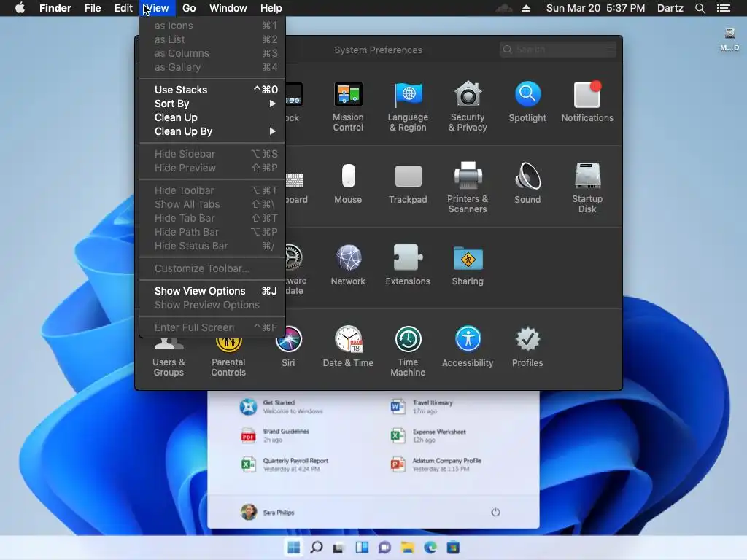Open Sharing preferences
Viewport: 747px width, 560px height.
pyautogui.click(x=468, y=265)
